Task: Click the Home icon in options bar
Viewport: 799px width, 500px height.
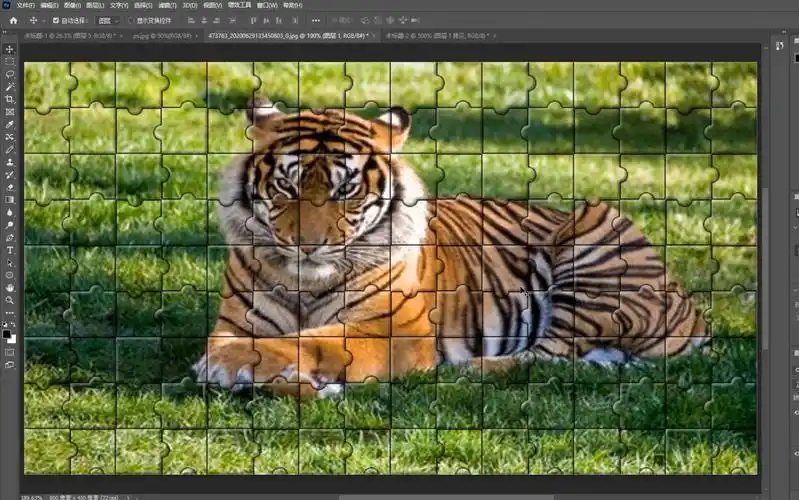Action: (13, 20)
